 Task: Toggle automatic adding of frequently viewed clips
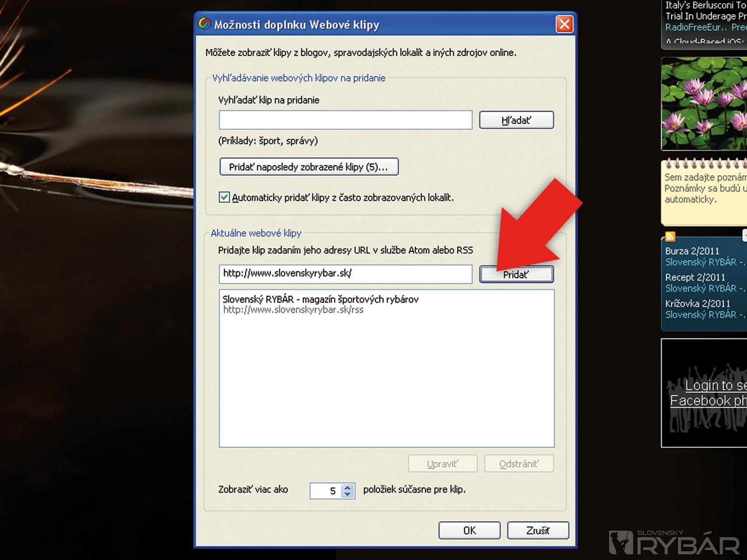(224, 197)
